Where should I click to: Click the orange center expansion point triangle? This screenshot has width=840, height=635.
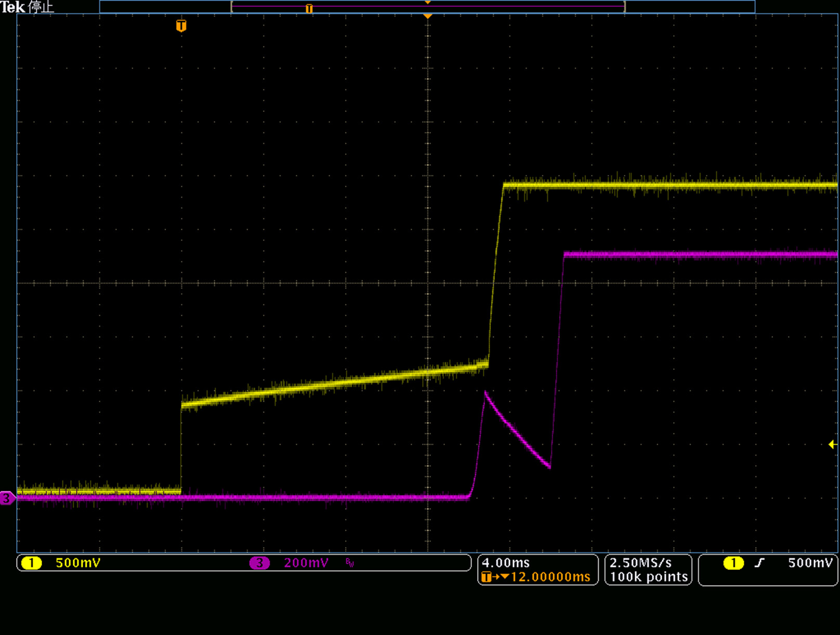[428, 17]
